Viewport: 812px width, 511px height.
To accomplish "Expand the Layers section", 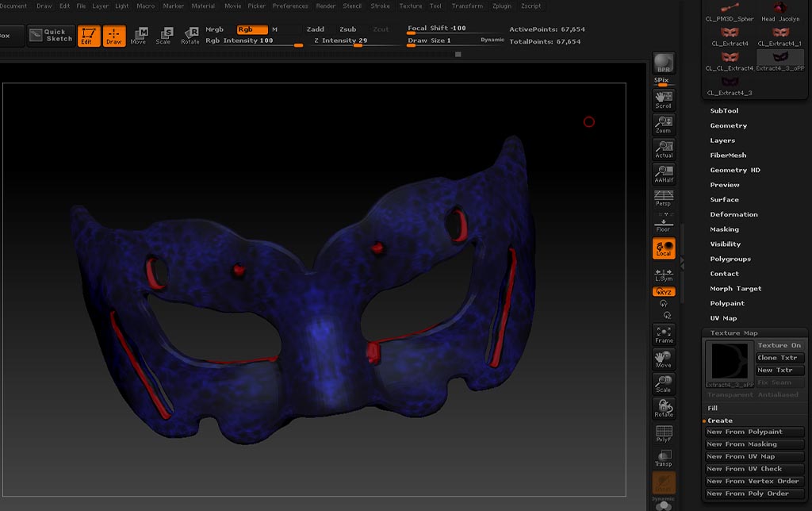I will click(722, 140).
